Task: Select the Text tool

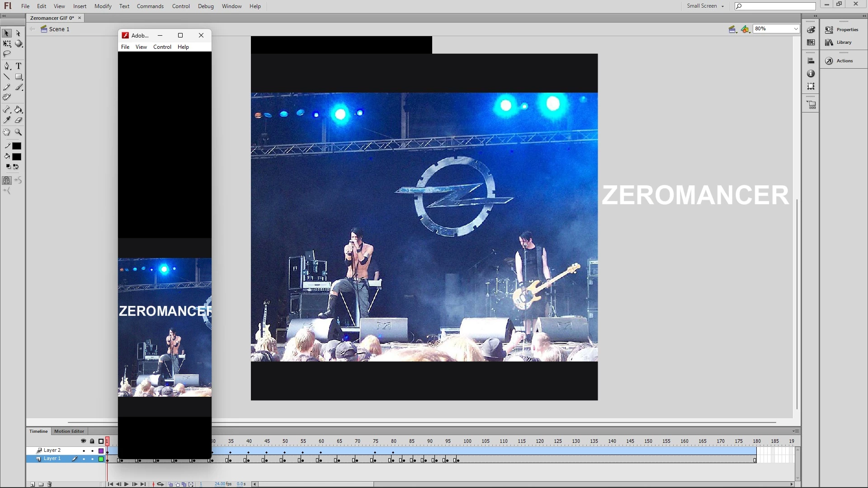Action: coord(19,66)
